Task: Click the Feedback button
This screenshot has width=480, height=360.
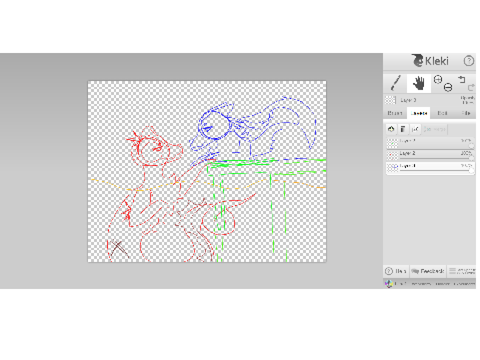Action: pyautogui.click(x=428, y=271)
